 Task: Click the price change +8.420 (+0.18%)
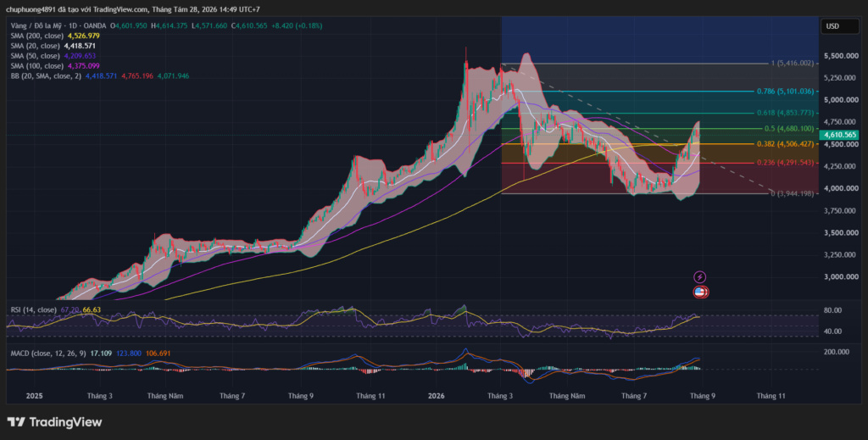(x=297, y=26)
